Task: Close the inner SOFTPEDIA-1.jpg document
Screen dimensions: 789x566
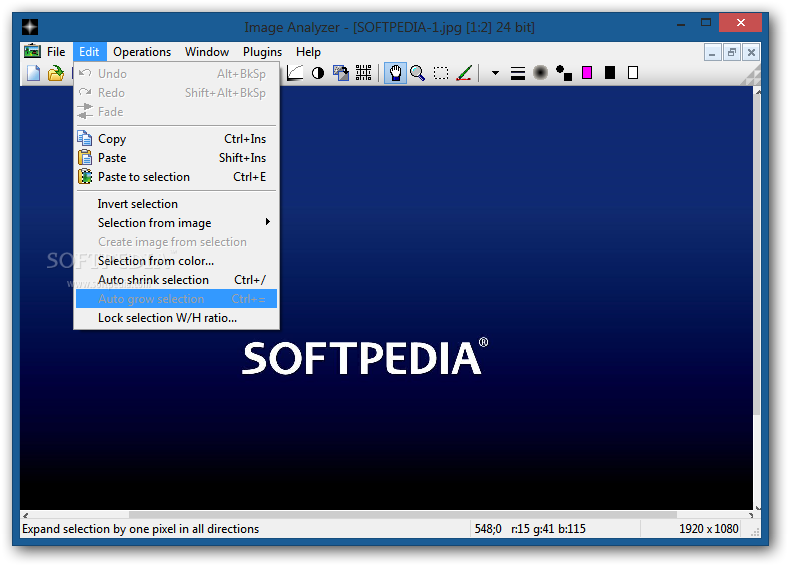Action: point(751,52)
